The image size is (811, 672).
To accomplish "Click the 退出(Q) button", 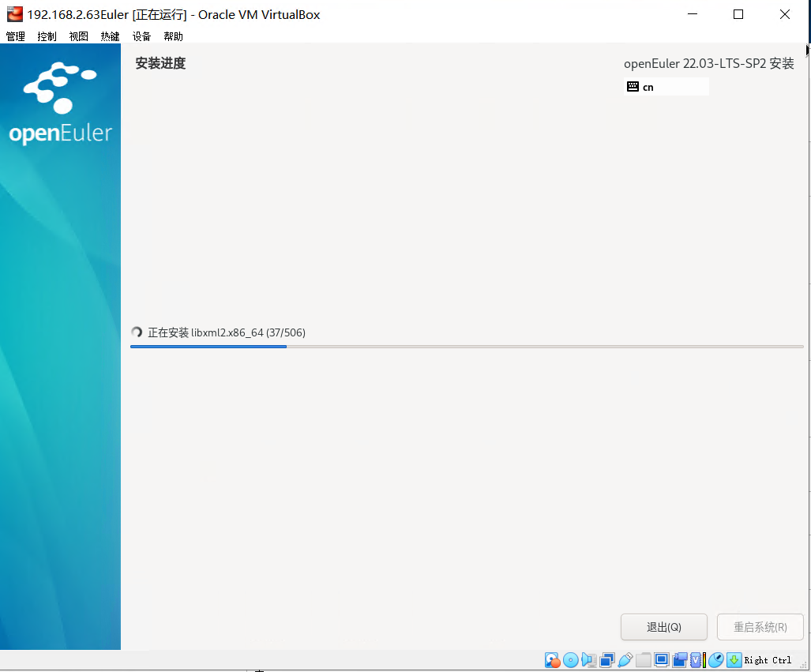I will point(664,627).
